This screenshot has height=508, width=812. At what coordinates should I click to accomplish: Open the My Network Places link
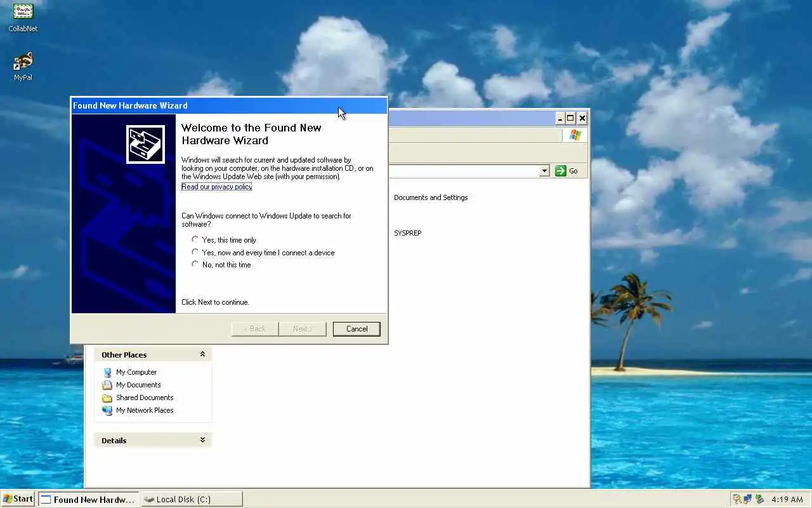[x=145, y=411]
